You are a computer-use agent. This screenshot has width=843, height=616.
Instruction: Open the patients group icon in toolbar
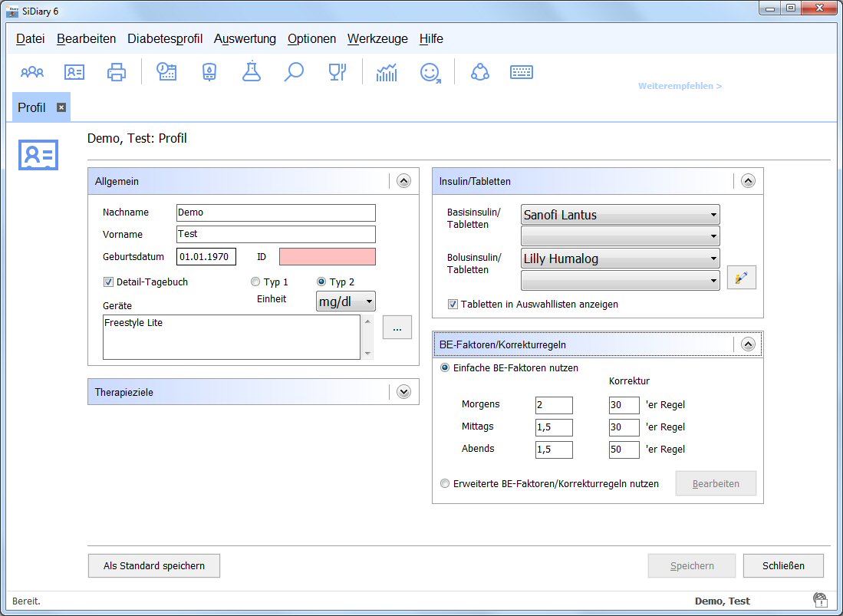click(32, 72)
